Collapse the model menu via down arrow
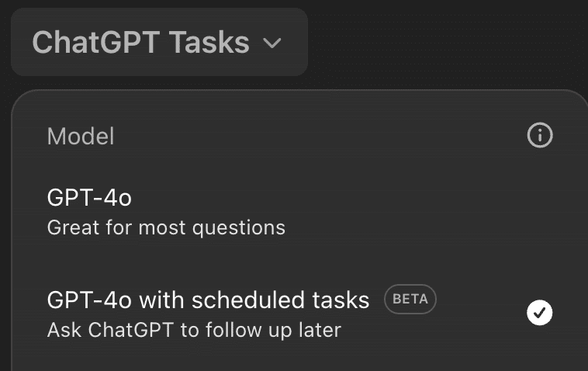 (272, 43)
